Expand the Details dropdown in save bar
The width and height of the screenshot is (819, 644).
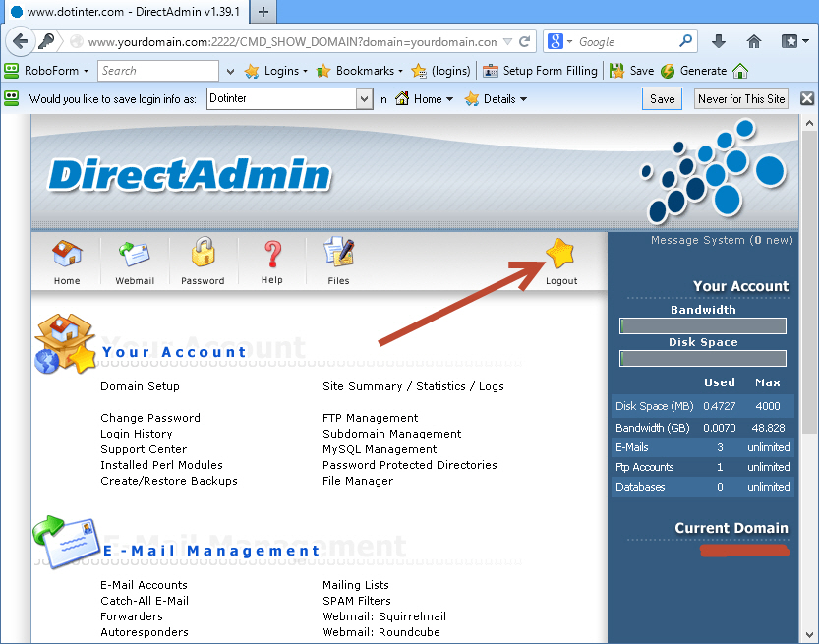click(x=523, y=99)
